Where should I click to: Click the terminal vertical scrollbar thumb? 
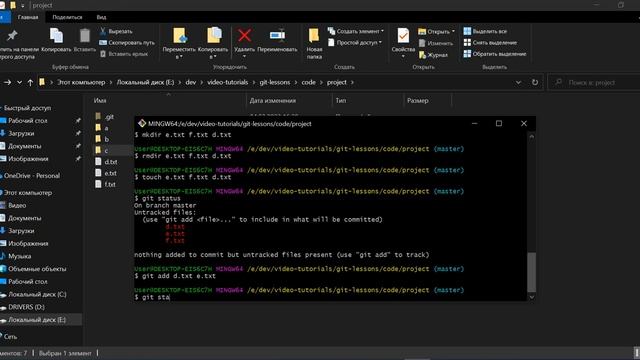(x=531, y=272)
